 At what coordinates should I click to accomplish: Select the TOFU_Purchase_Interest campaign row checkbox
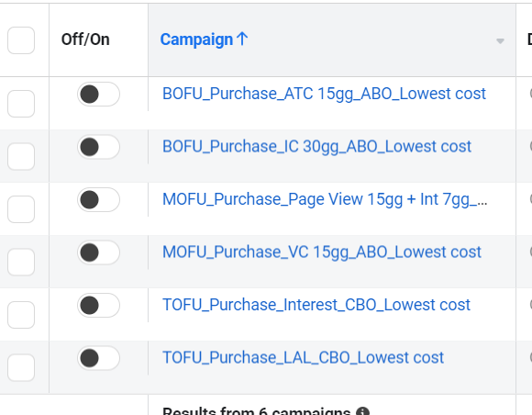pos(21,315)
